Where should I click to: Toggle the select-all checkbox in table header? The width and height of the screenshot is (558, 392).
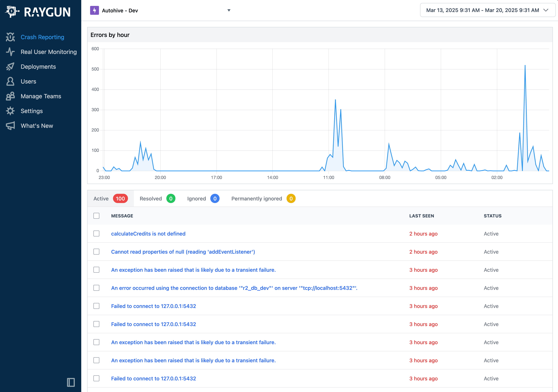(97, 216)
